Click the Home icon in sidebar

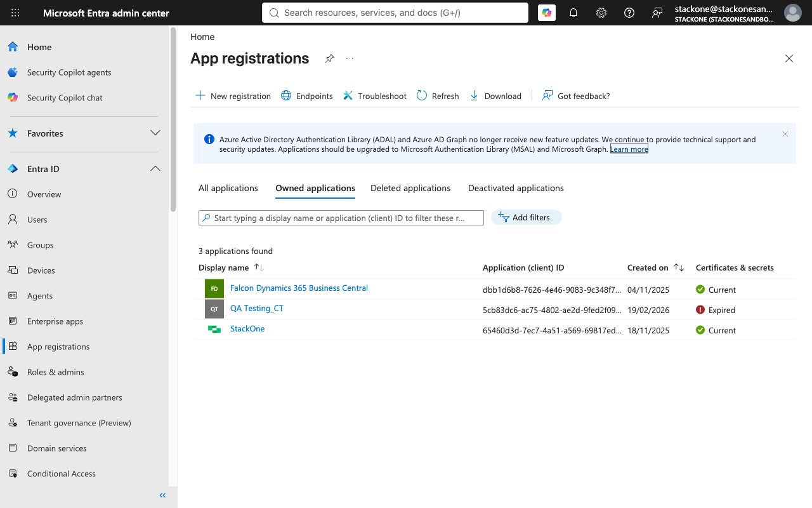tap(13, 47)
